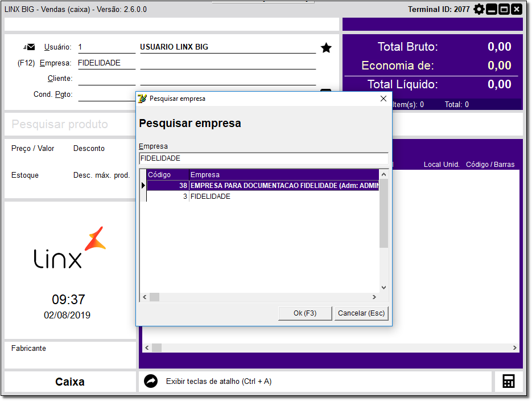Click the Preço / Valor label

[32, 148]
